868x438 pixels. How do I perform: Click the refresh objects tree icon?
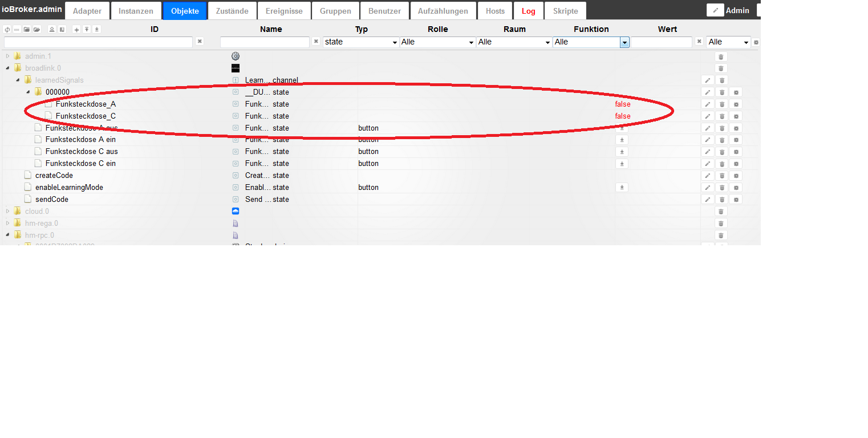click(x=7, y=29)
